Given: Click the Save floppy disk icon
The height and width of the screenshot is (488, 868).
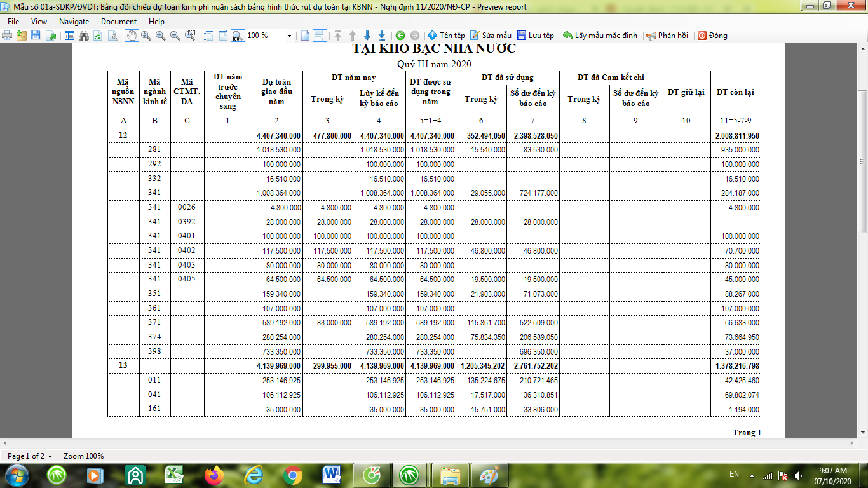Looking at the screenshot, I should point(36,36).
